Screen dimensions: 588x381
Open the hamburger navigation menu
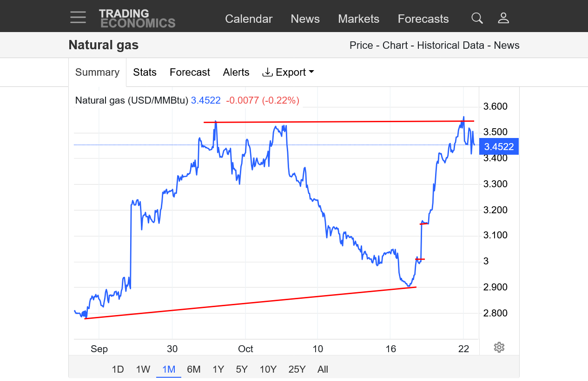78,18
